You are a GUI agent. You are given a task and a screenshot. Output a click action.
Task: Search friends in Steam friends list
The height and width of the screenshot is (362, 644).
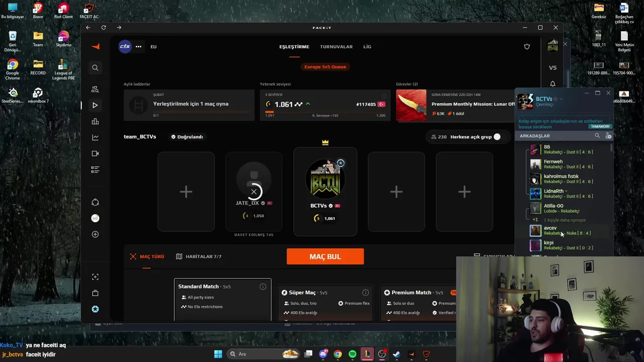coord(597,136)
